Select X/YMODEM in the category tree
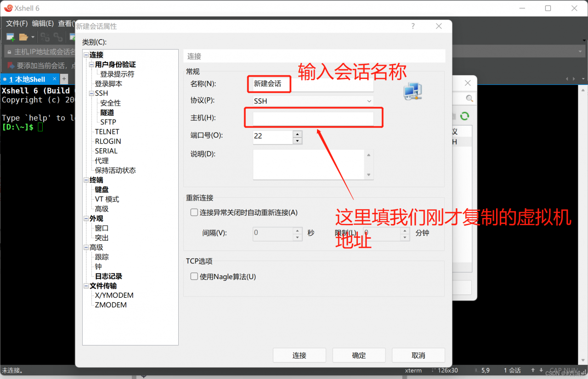The width and height of the screenshot is (588, 379). tap(114, 295)
